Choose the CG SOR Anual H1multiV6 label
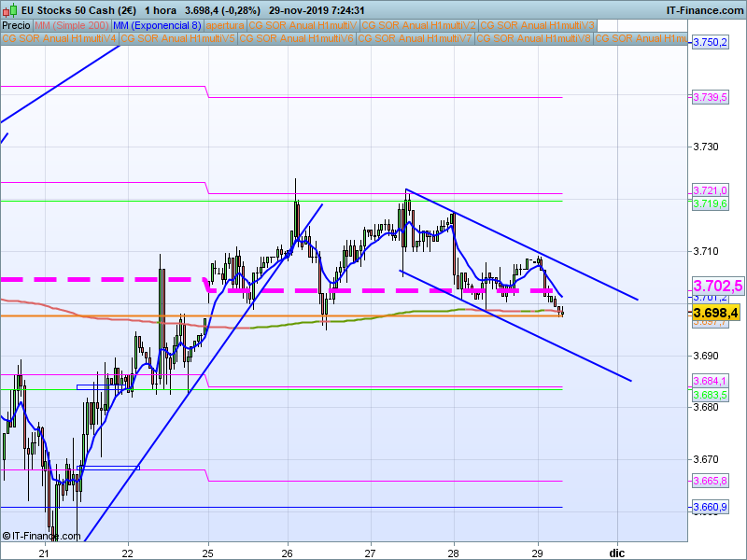Viewport: 747px width, 560px height. (297, 39)
